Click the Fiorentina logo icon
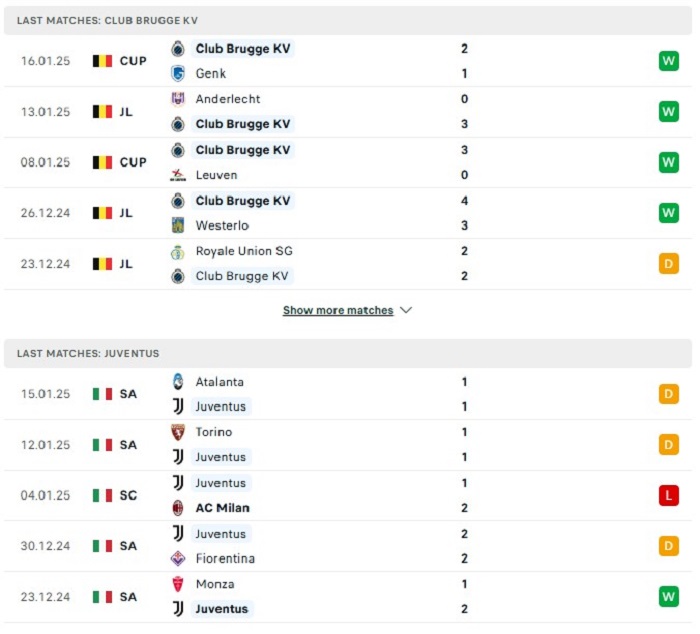 [x=178, y=558]
